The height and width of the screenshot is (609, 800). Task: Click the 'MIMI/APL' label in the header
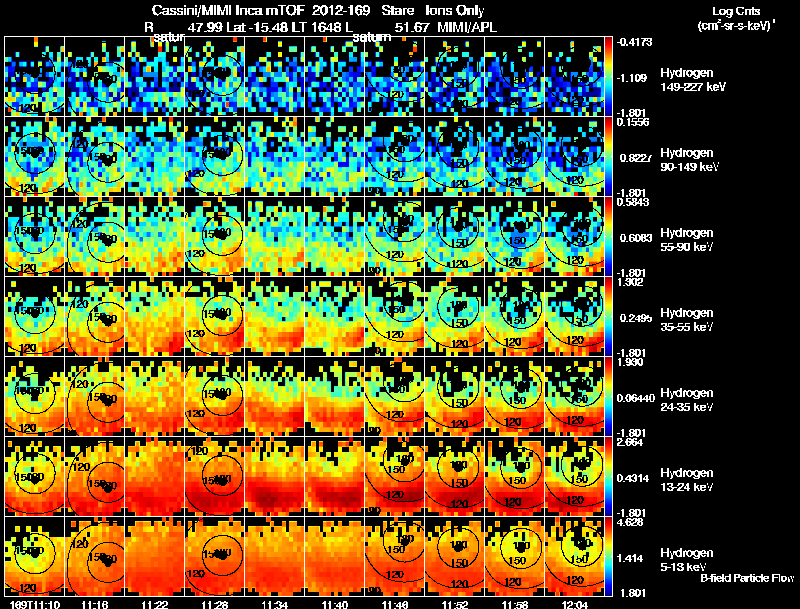467,27
